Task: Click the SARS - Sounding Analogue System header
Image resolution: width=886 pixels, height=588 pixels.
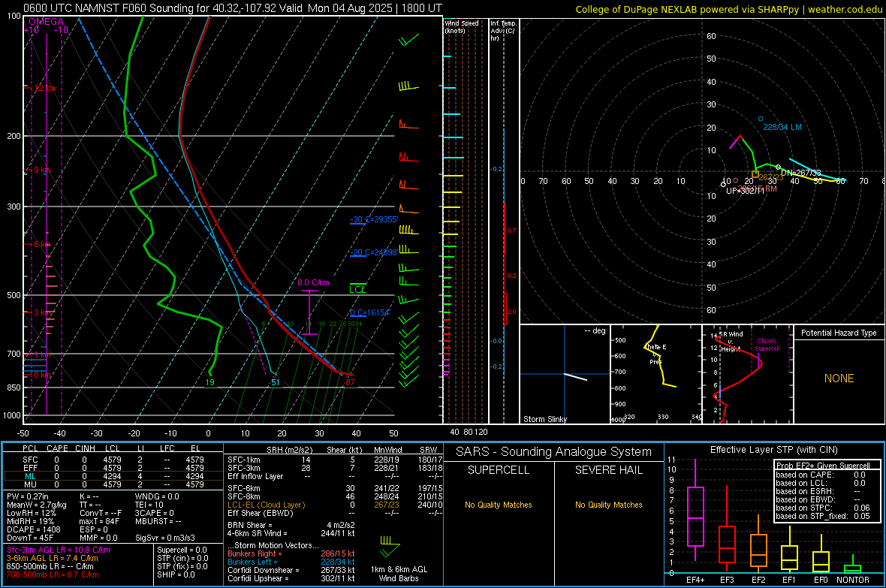Action: point(554,452)
